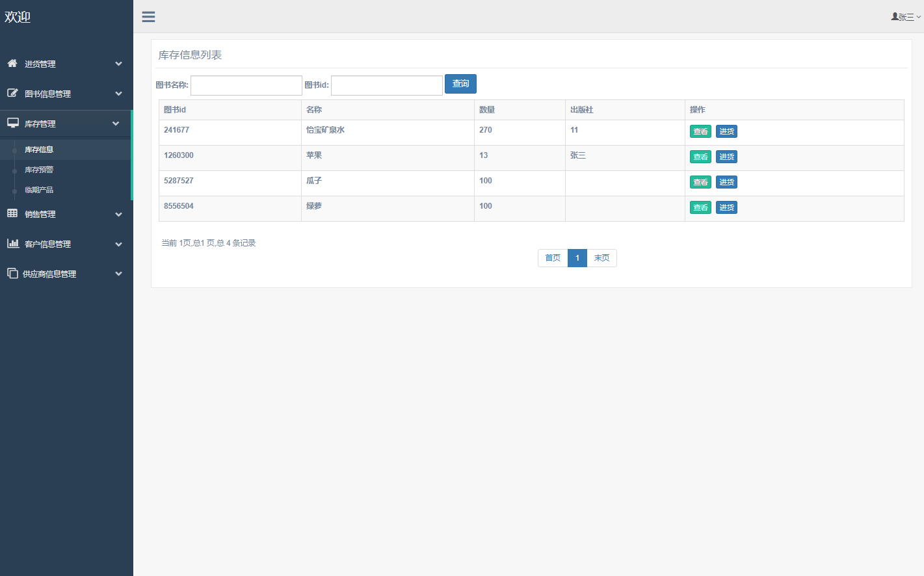Viewport: 924px width, 576px height.
Task: Click 查看 for the 怡宝矿泉水 row
Action: pos(700,131)
